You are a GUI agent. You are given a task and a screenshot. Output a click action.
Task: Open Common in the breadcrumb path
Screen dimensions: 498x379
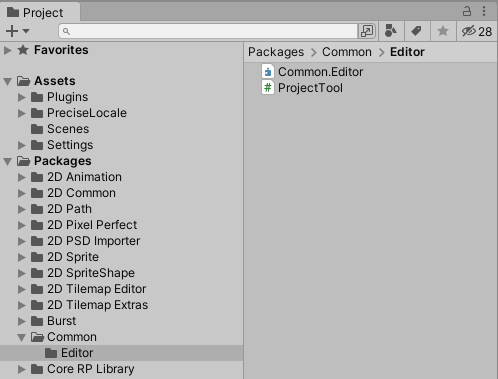point(347,52)
